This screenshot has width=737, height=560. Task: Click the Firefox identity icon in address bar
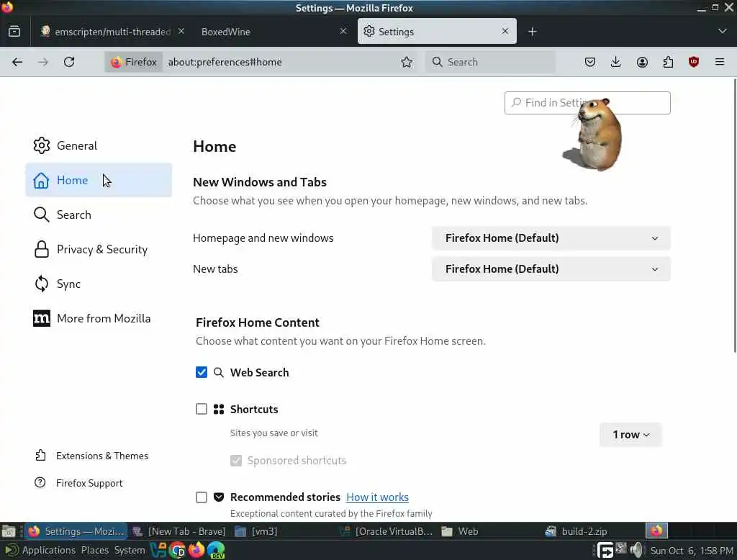(x=133, y=62)
